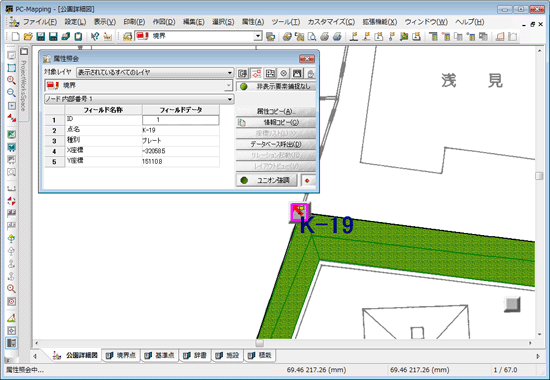Open the 属性(A) menu
This screenshot has width=550, height=380.
[x=253, y=22]
